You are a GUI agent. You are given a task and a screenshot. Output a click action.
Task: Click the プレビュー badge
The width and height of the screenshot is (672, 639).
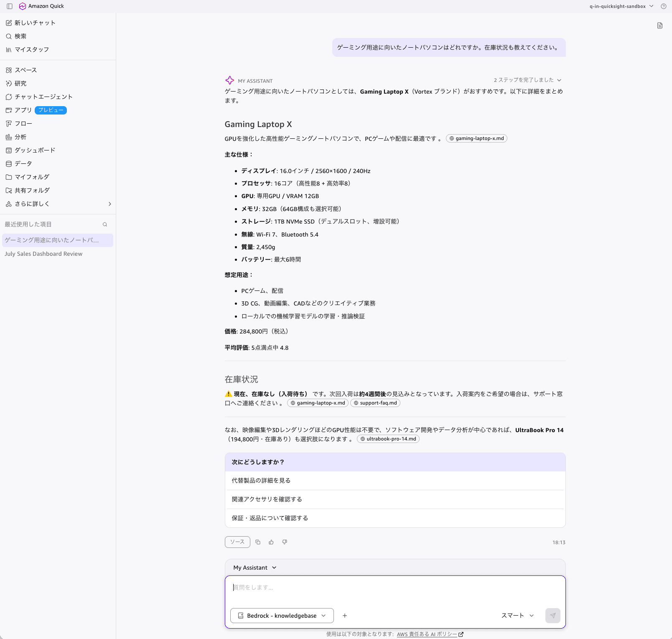point(51,110)
